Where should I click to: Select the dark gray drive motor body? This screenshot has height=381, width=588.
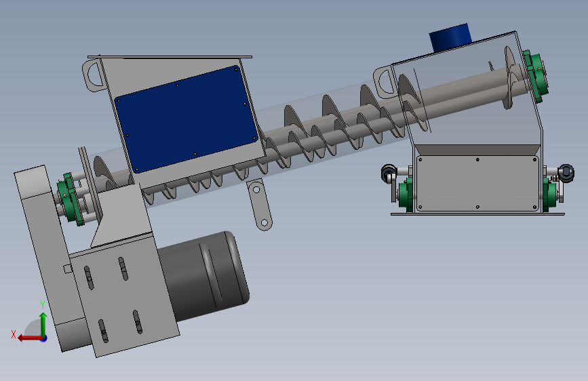[204, 276]
